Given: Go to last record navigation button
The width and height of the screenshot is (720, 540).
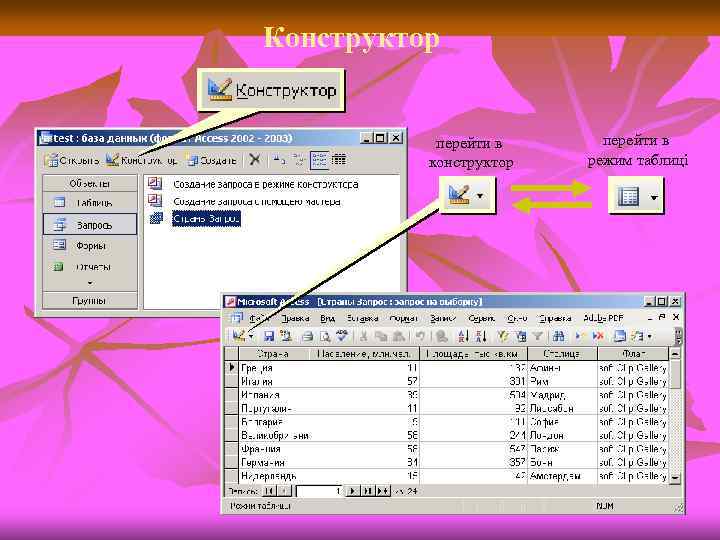Looking at the screenshot, I should pos(367,491).
